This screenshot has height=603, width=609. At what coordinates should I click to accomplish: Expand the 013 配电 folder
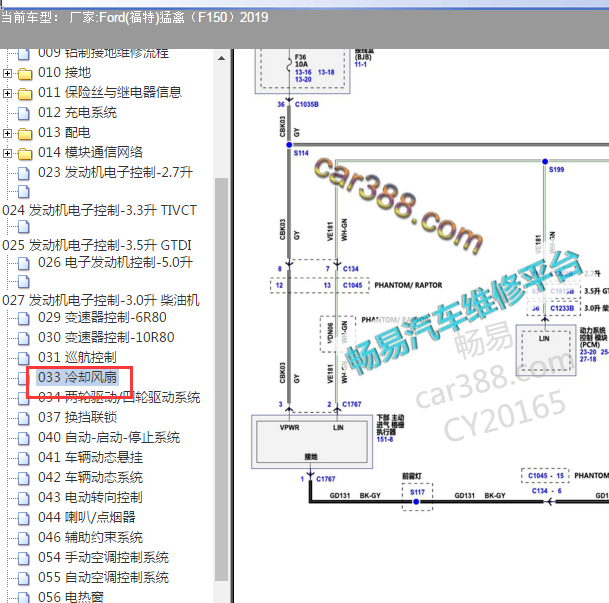(7, 134)
